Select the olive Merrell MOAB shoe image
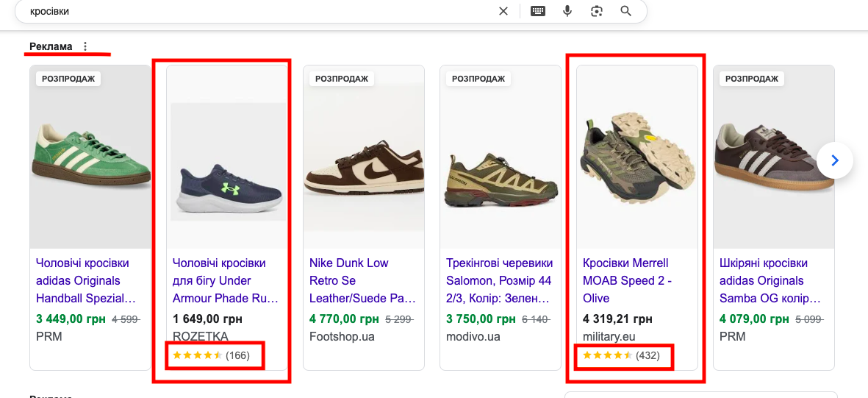The height and width of the screenshot is (398, 868). point(637,157)
